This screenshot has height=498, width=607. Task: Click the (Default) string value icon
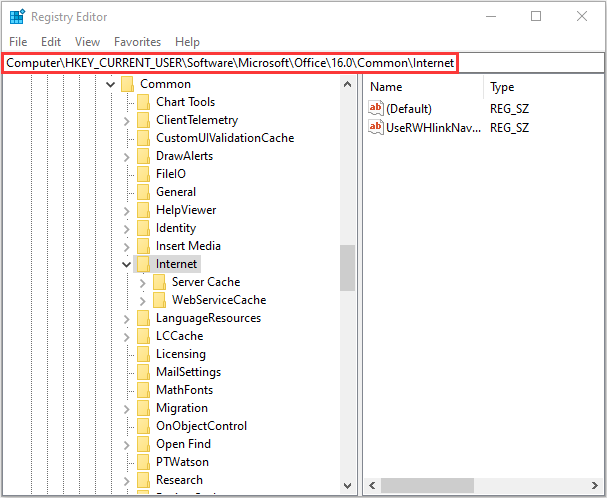click(376, 108)
